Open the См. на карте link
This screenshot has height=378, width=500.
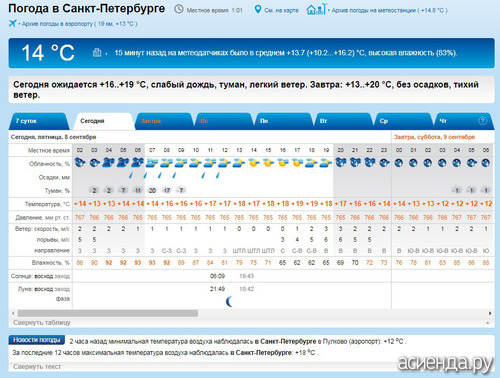click(281, 10)
